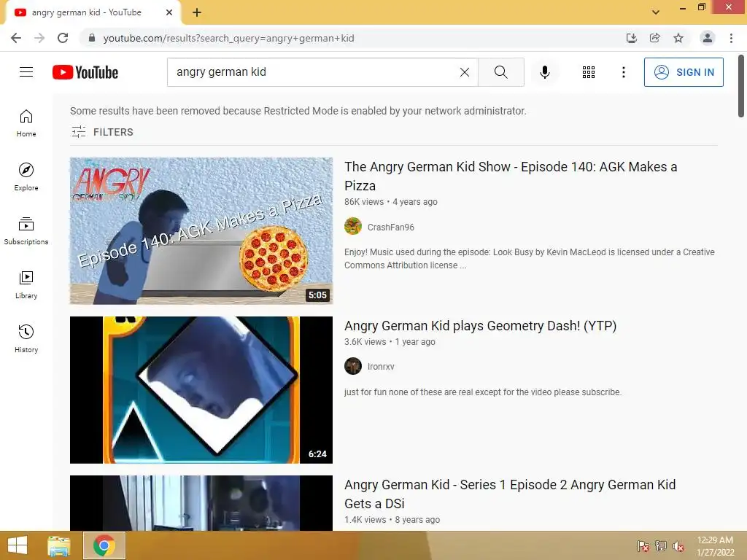Viewport: 747px width, 560px height.
Task: Open the YouTube apps grid
Action: coord(589,72)
